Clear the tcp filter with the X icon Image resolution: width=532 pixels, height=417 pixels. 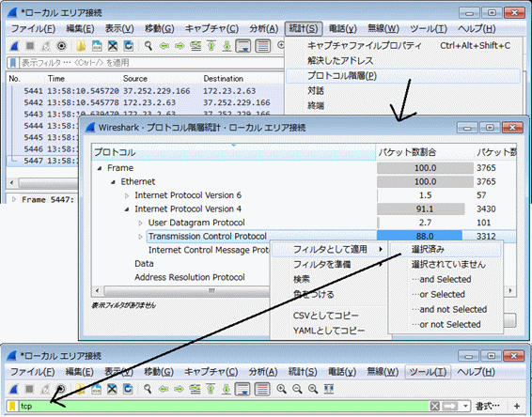coord(434,406)
